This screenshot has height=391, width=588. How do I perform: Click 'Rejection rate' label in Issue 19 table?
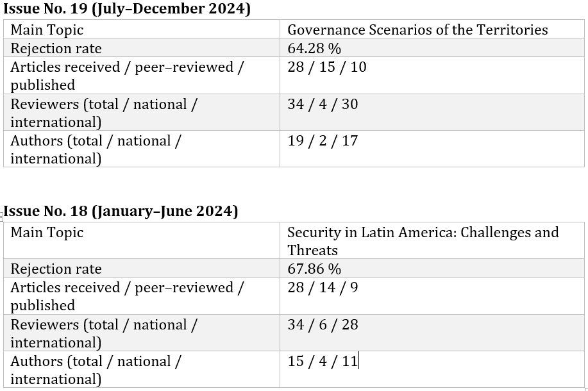(x=56, y=48)
